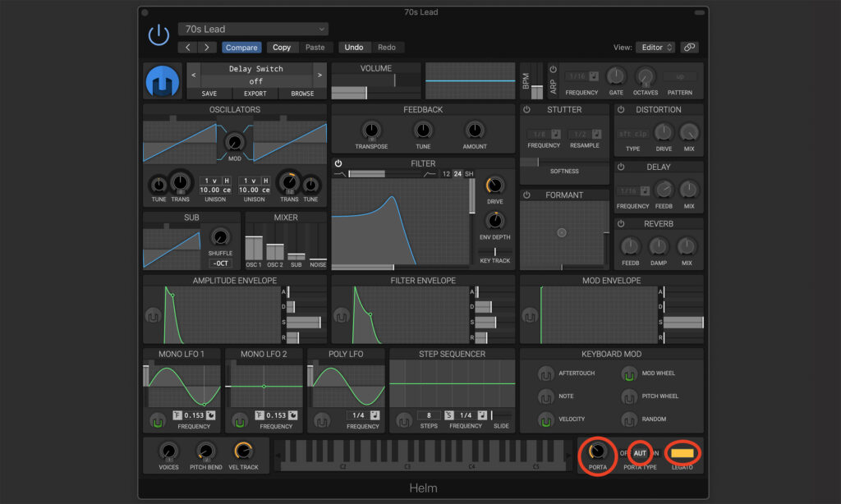Toggle the Distortion power button
The height and width of the screenshot is (504, 841).
point(621,109)
